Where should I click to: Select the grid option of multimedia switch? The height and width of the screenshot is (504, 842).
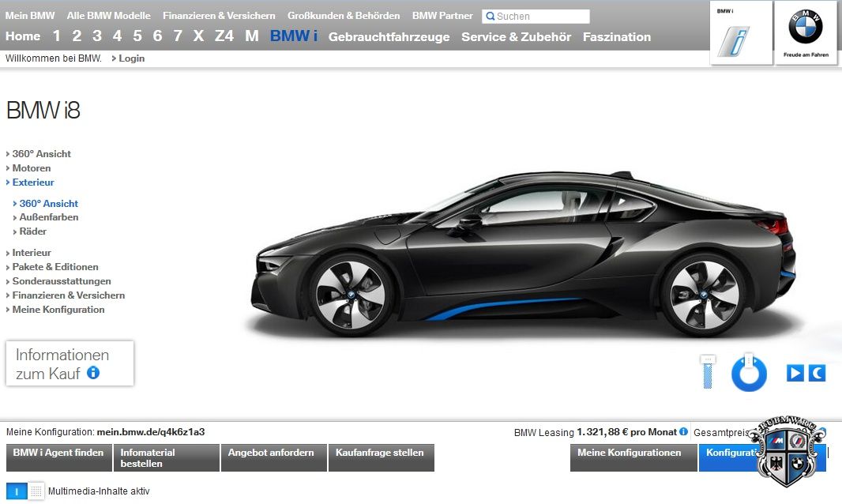(36, 491)
